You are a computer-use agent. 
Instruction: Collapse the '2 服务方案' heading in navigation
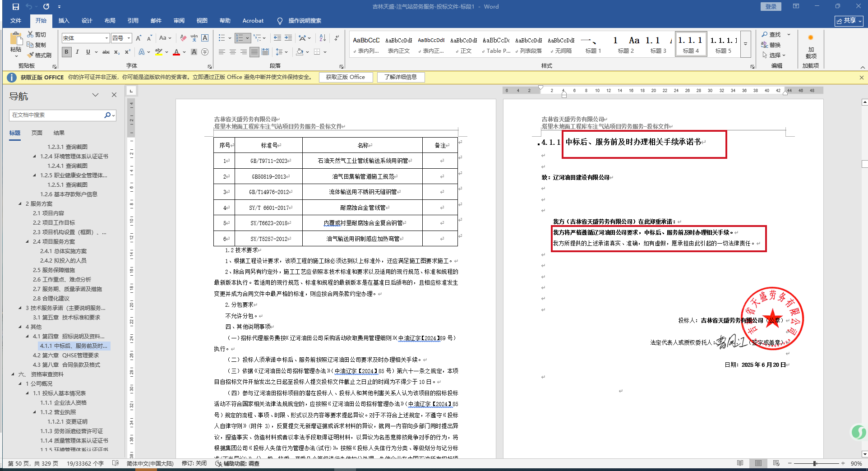20,204
